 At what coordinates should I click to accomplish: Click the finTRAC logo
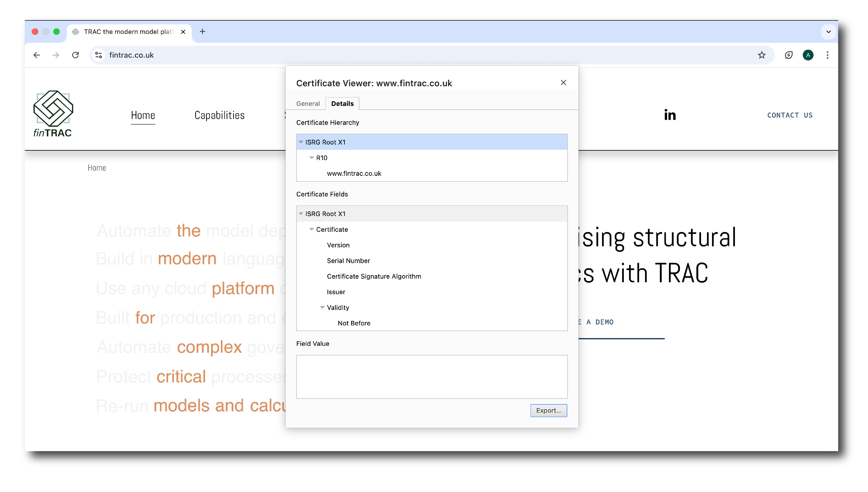(x=53, y=114)
